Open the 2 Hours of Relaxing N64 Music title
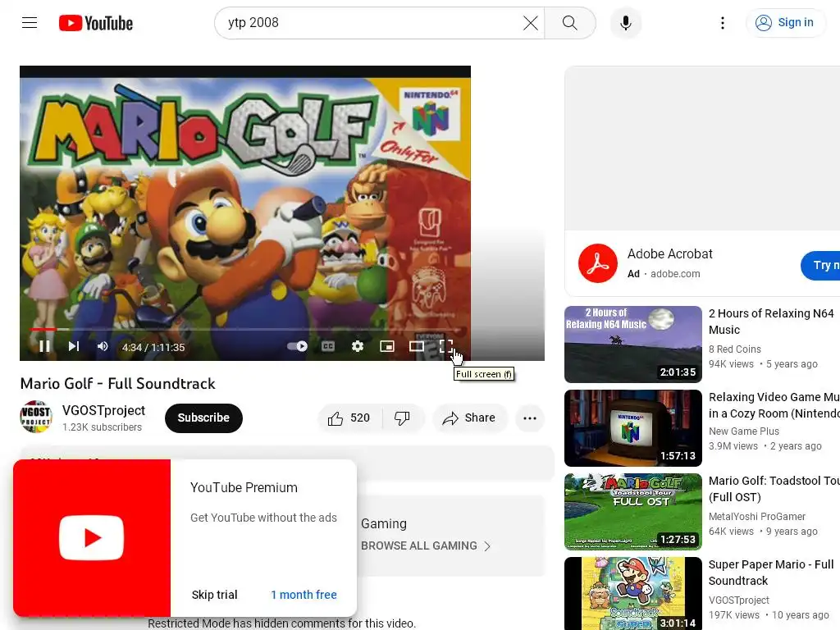 (x=771, y=322)
